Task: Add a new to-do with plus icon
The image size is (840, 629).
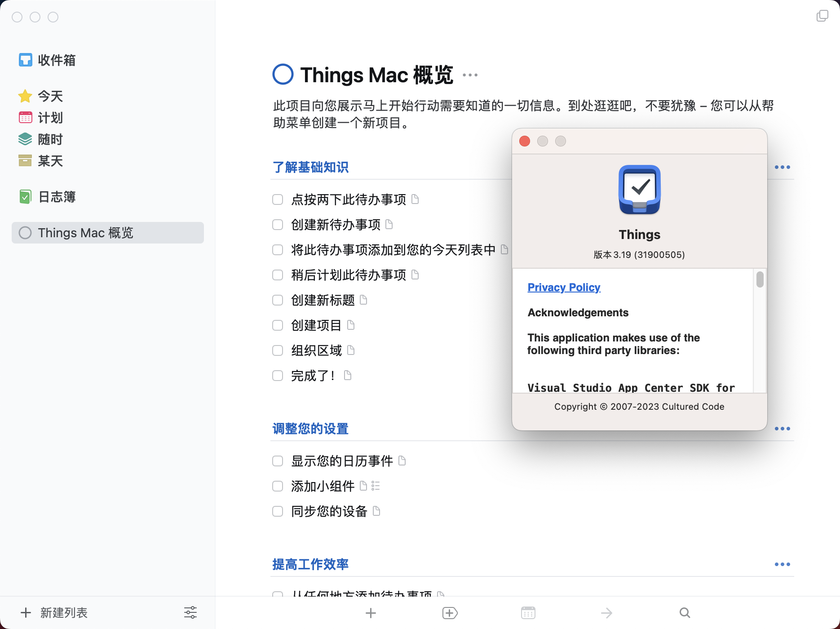Action: (x=371, y=613)
